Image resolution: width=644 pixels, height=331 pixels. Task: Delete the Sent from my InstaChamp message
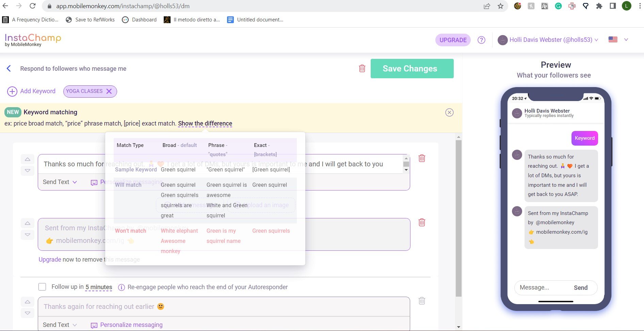(x=422, y=222)
